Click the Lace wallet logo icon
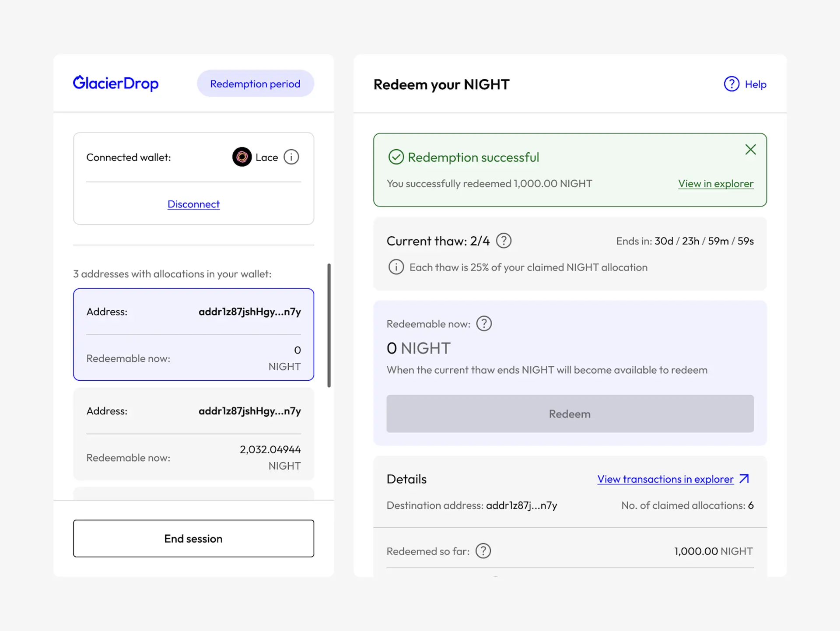Image resolution: width=840 pixels, height=631 pixels. pyautogui.click(x=241, y=157)
